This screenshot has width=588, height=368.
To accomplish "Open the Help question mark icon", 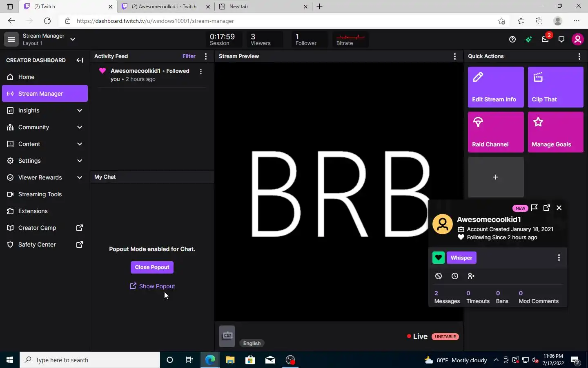I will click(x=512, y=39).
